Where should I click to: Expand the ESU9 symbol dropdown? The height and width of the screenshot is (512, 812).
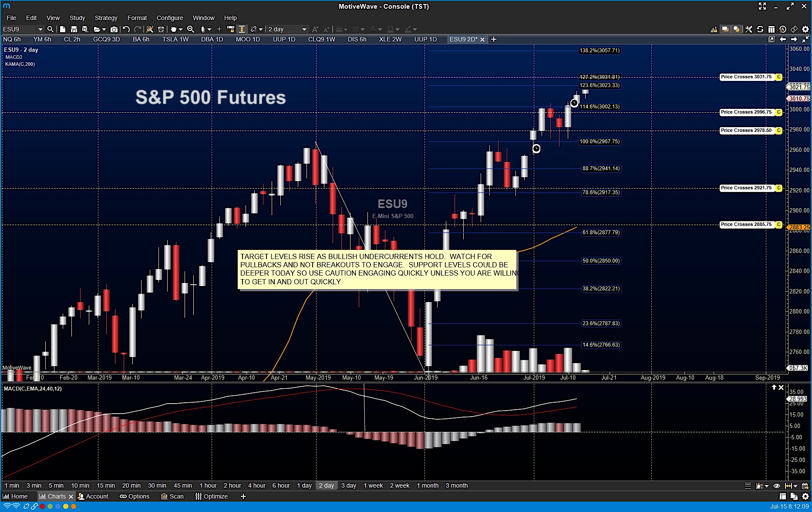click(x=40, y=29)
